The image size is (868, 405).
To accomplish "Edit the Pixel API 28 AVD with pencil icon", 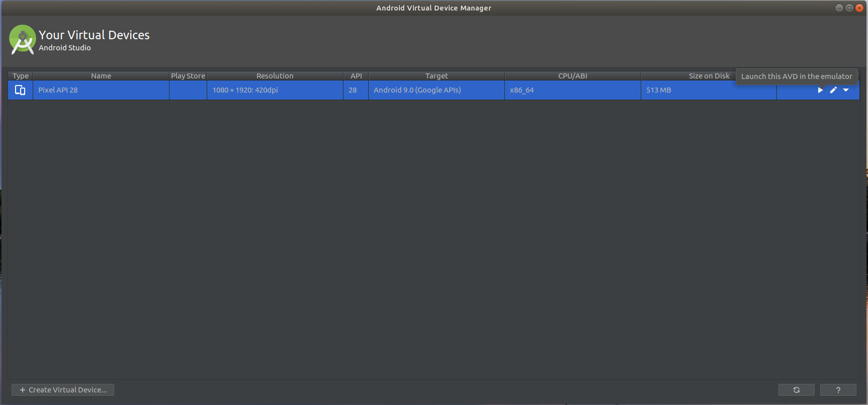I will coord(833,90).
